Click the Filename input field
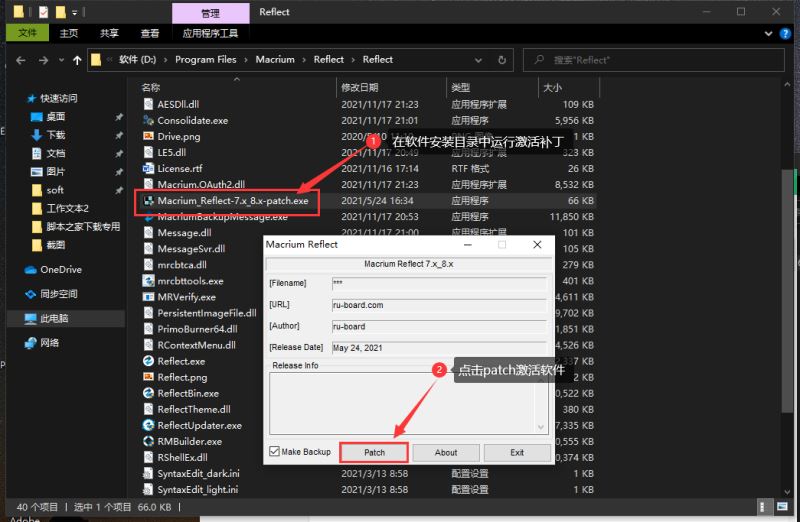 [x=439, y=283]
